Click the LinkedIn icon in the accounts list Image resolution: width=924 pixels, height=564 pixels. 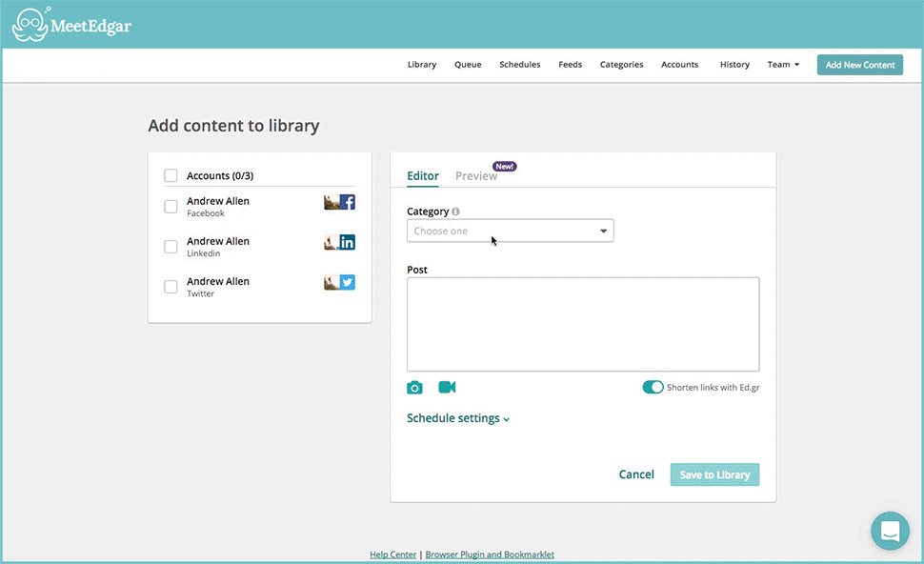347,241
